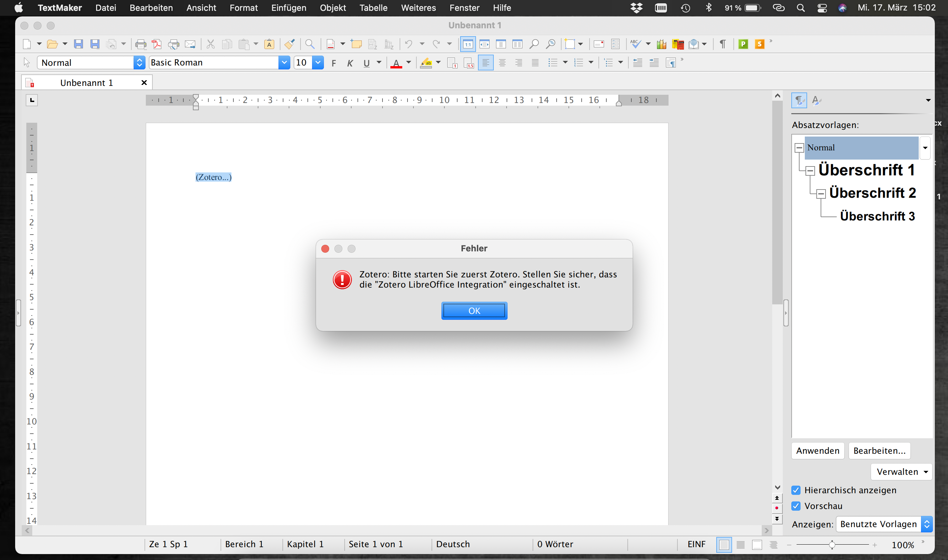The height and width of the screenshot is (560, 948).
Task: Uncheck Hierarchisch anzeigen checkbox
Action: (x=796, y=490)
